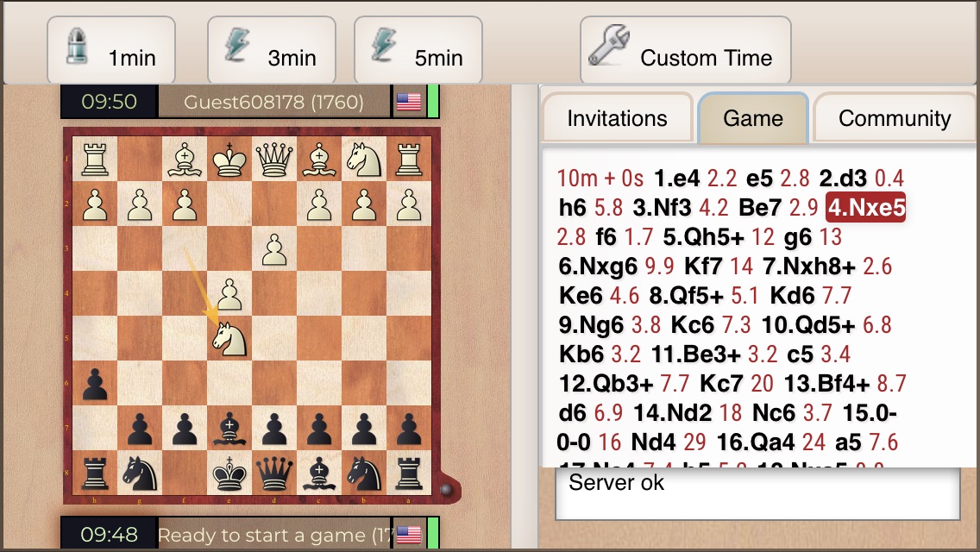Click the lightning icon for 3min game

(236, 44)
